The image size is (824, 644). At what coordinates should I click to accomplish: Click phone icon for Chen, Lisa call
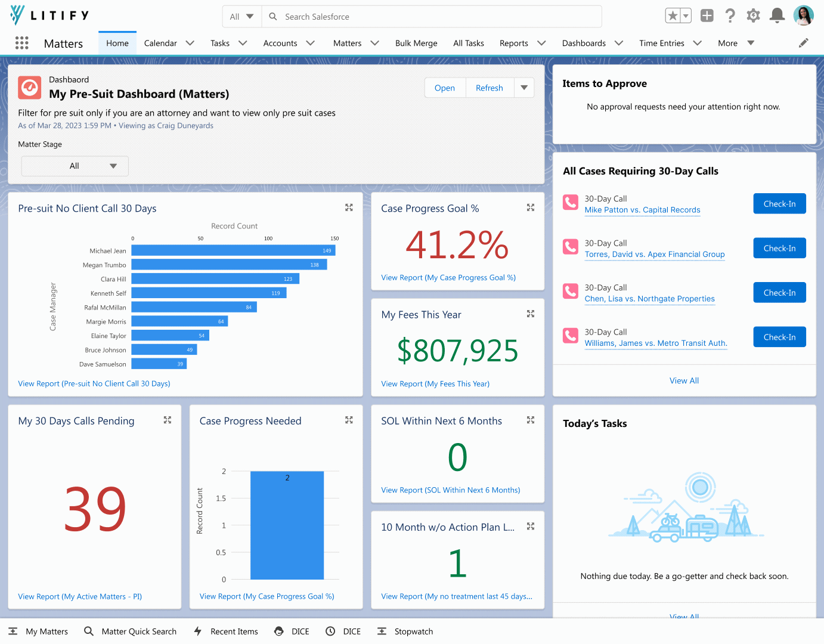[571, 291]
